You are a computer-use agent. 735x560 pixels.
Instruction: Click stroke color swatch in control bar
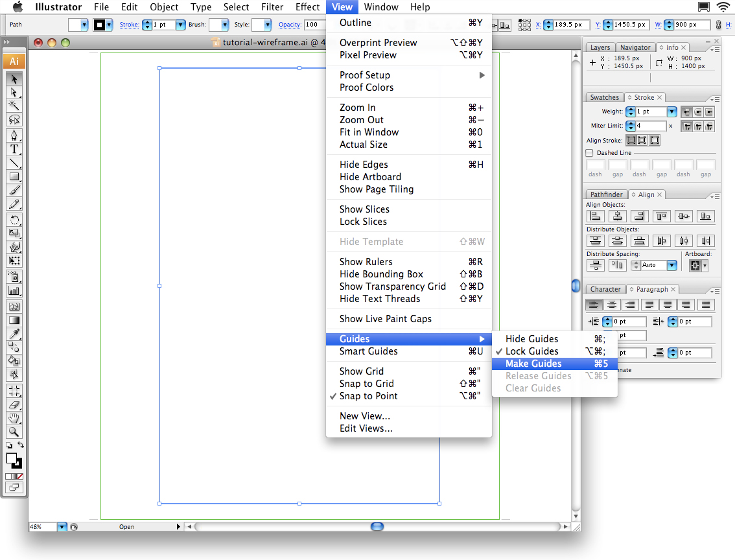99,25
